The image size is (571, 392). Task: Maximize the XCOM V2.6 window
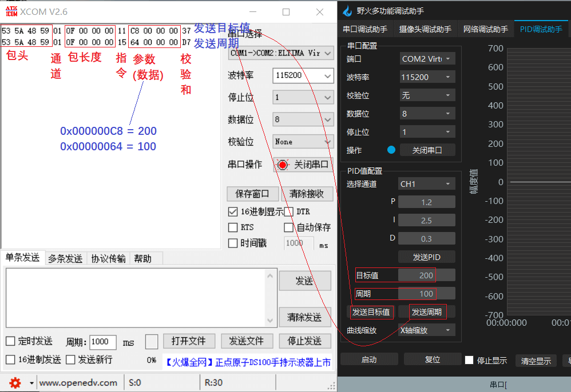[286, 11]
